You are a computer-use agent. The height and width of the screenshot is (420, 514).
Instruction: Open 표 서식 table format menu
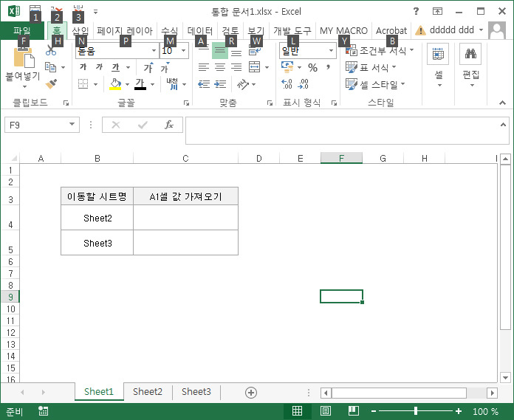(371, 67)
